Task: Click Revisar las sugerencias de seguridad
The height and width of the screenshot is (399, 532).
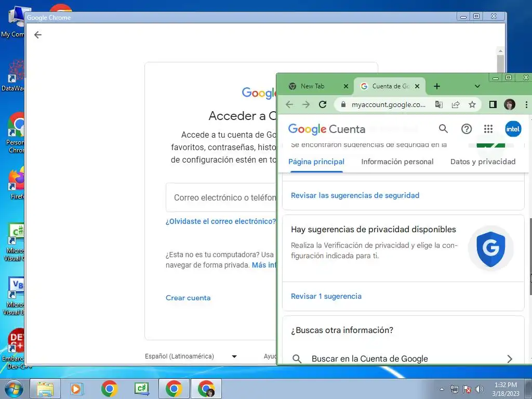Action: click(x=355, y=195)
